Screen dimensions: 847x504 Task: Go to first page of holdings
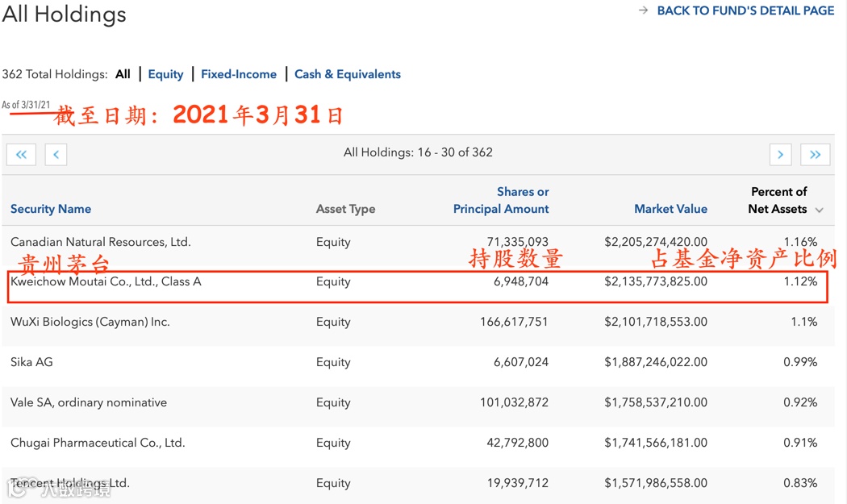click(21, 154)
